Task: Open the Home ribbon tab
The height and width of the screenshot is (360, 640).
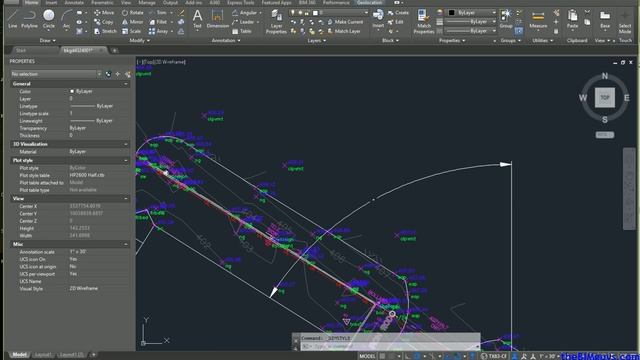Action: click(x=31, y=2)
